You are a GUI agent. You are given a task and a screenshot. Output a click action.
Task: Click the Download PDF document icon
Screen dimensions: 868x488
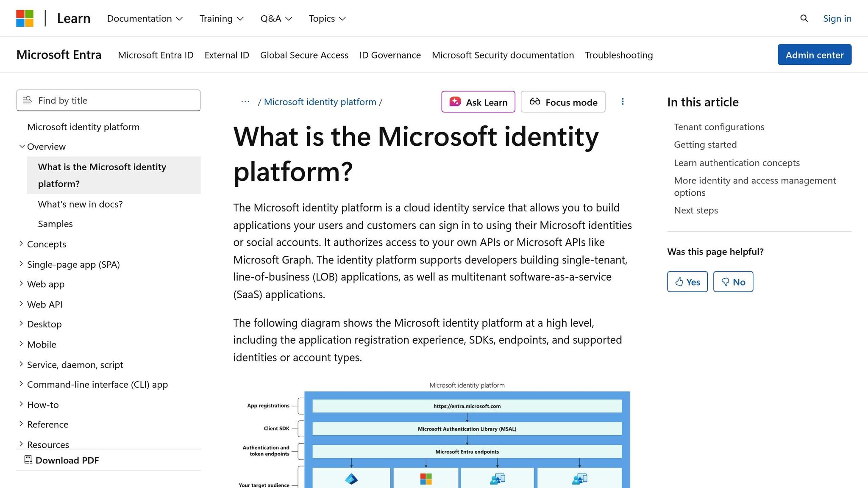tap(28, 460)
